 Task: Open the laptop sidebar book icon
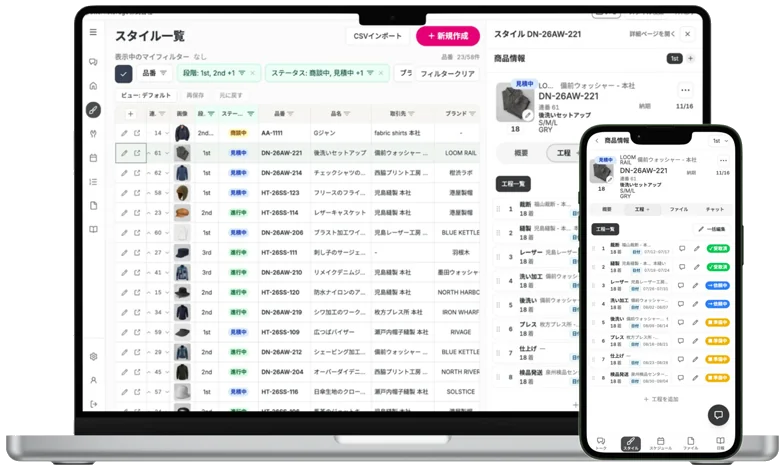pos(94,230)
